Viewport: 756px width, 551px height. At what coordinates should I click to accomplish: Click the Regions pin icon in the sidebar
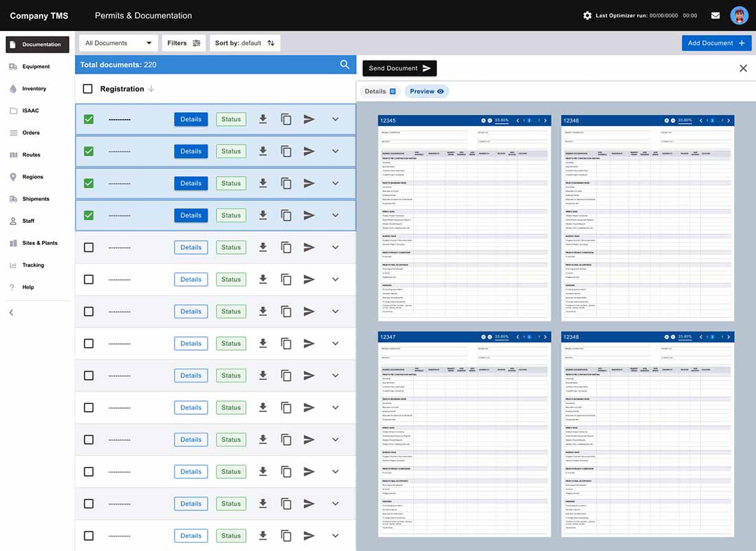pyautogui.click(x=13, y=177)
